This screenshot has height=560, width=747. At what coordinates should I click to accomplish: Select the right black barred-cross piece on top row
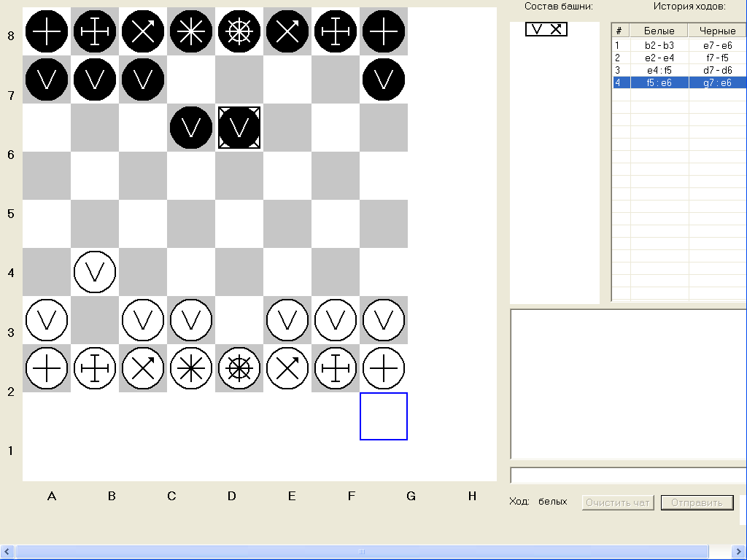coord(336,31)
